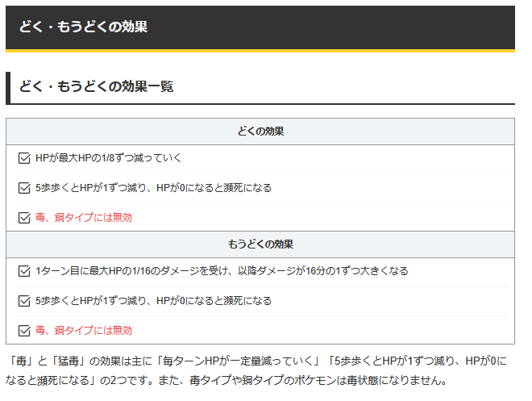
Task: Click the "どくの効果" table header
Action: coord(260,132)
